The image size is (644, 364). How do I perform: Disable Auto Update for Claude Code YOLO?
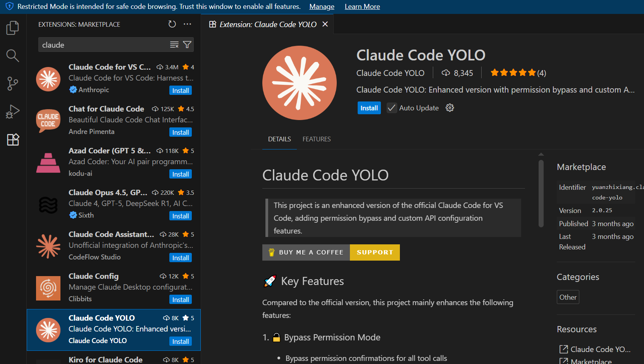pos(391,108)
